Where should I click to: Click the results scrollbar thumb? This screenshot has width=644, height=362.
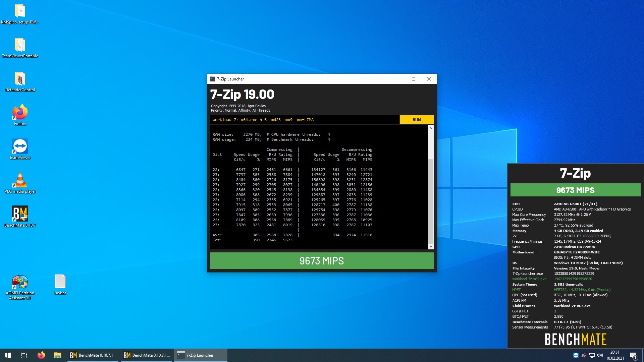tap(431, 201)
